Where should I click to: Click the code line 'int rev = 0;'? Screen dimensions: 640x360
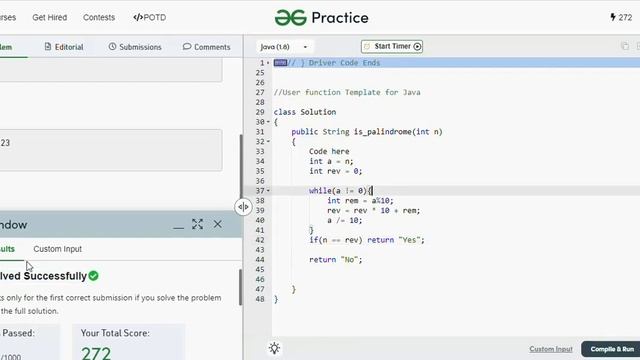336,171
